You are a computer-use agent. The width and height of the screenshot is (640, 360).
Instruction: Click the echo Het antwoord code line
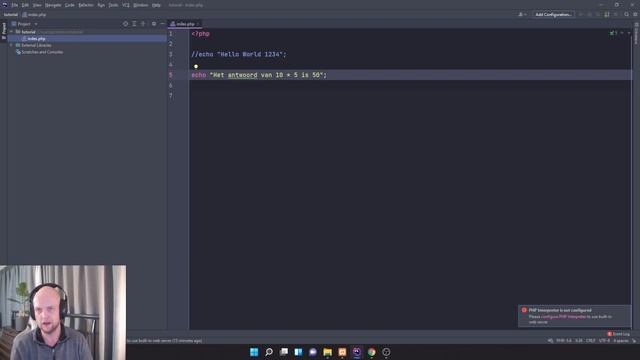click(x=259, y=75)
